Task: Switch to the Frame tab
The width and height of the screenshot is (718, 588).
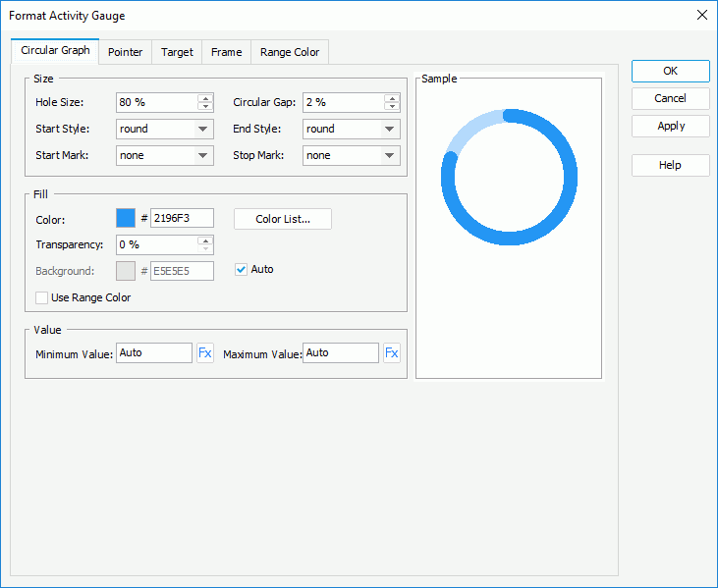Action: (226, 52)
